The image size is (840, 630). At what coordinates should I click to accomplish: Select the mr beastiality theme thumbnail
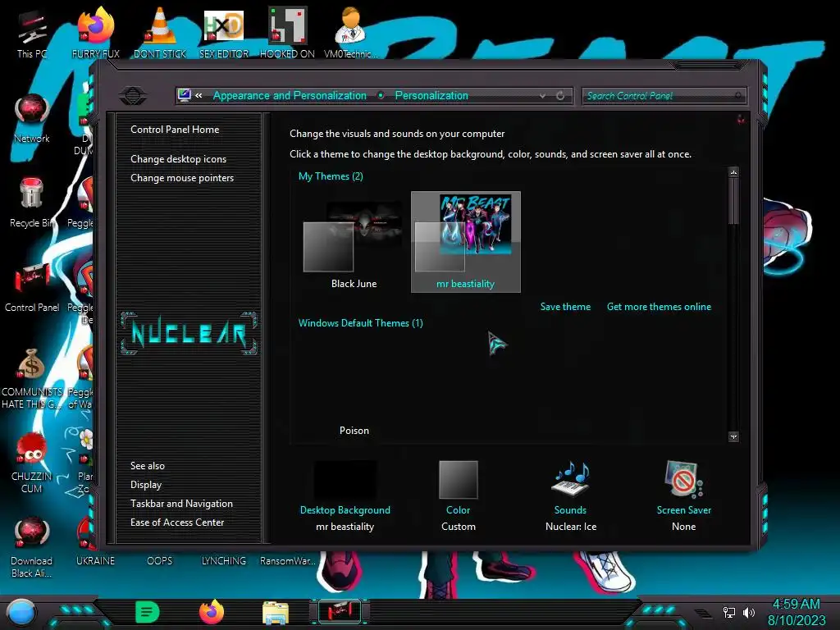tap(466, 242)
